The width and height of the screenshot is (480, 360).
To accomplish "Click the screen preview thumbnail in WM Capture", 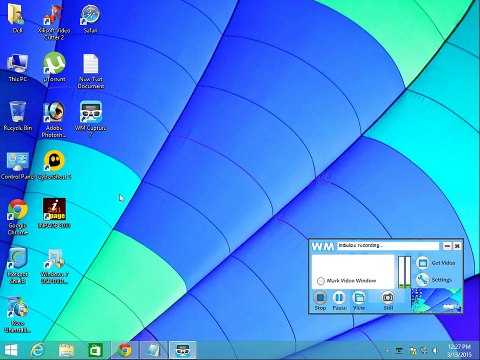I will pos(437,300).
